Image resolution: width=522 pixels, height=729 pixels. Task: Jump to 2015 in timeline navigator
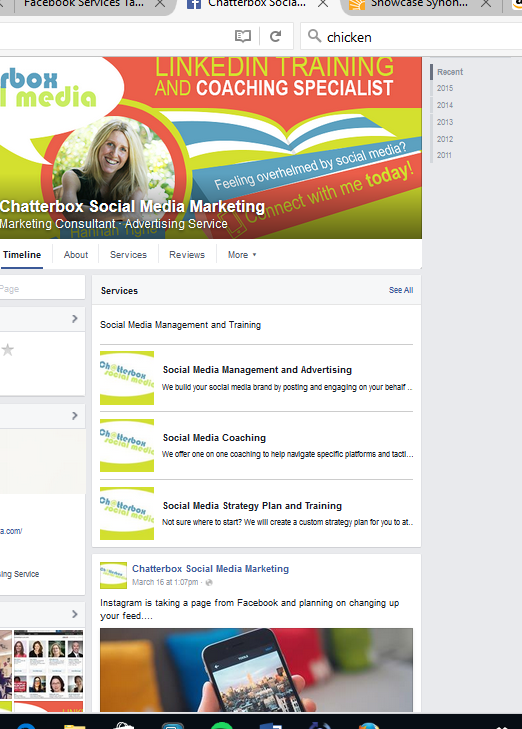pos(445,88)
